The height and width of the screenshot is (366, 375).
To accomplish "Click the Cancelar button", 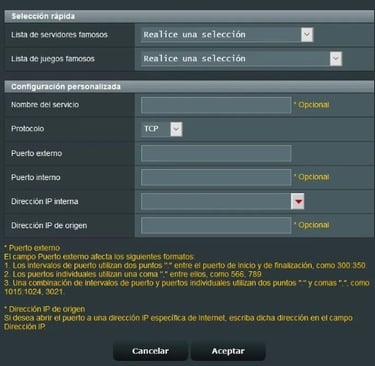I will (x=150, y=351).
